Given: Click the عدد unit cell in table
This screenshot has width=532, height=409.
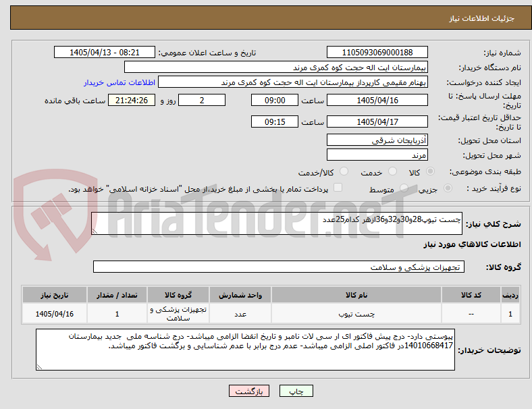Looking at the screenshot, I should [240, 314].
